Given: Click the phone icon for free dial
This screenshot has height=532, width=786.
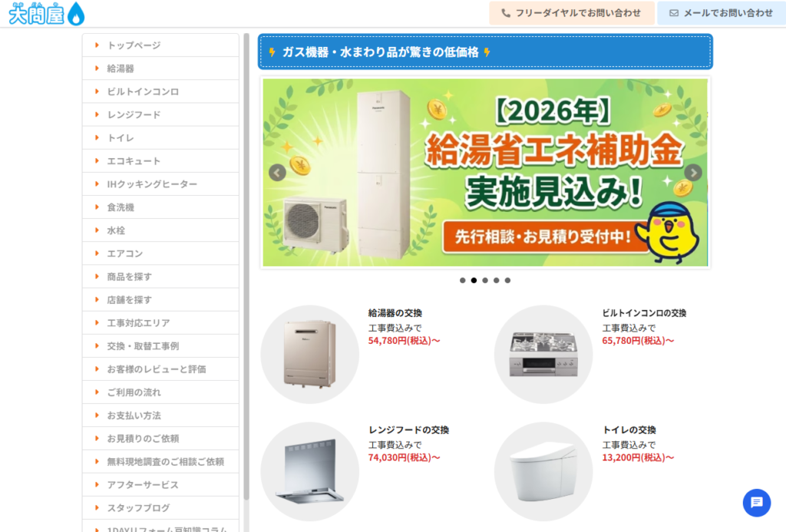Looking at the screenshot, I should [506, 13].
